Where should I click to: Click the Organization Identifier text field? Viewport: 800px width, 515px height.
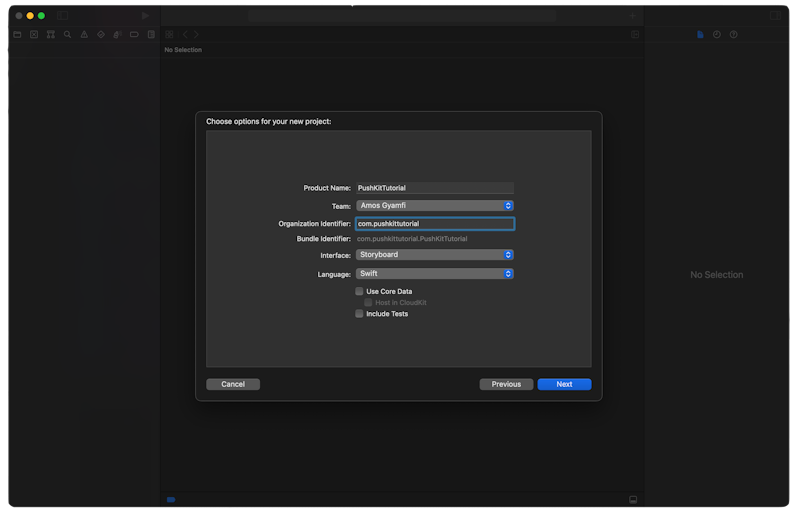click(x=434, y=224)
